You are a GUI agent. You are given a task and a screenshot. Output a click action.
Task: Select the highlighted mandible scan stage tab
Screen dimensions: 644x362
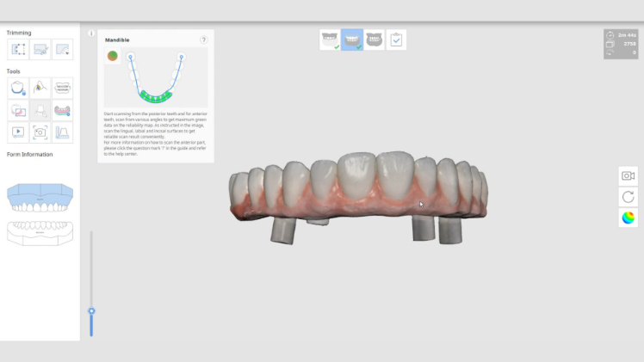pos(352,40)
